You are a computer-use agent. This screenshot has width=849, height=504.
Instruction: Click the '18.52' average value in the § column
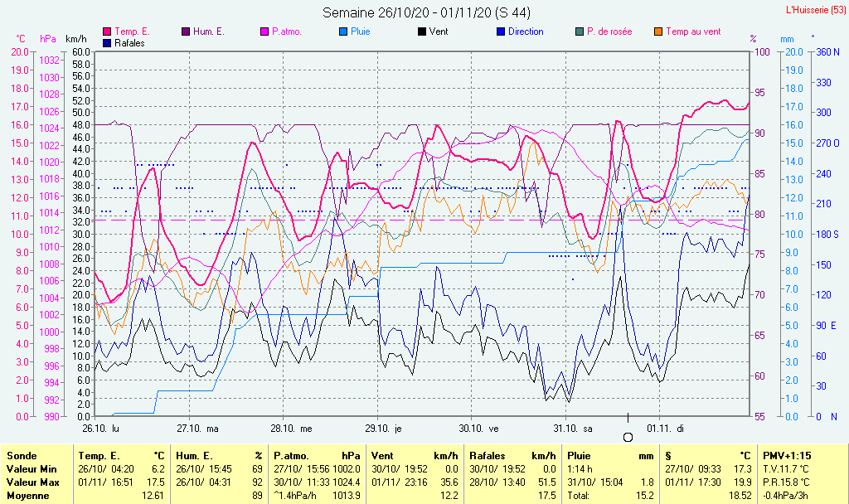coord(740,496)
